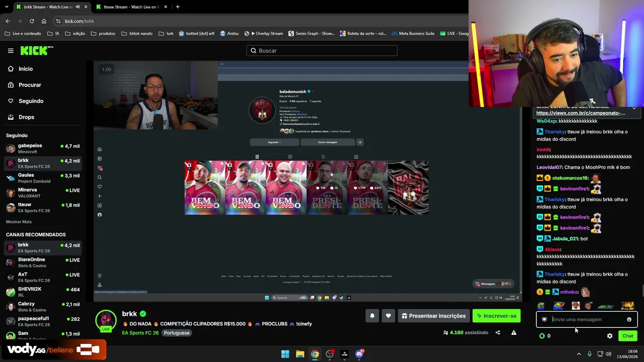The image size is (644, 362).
Task: Open StereOnline recommended channel
Action: (x=43, y=262)
